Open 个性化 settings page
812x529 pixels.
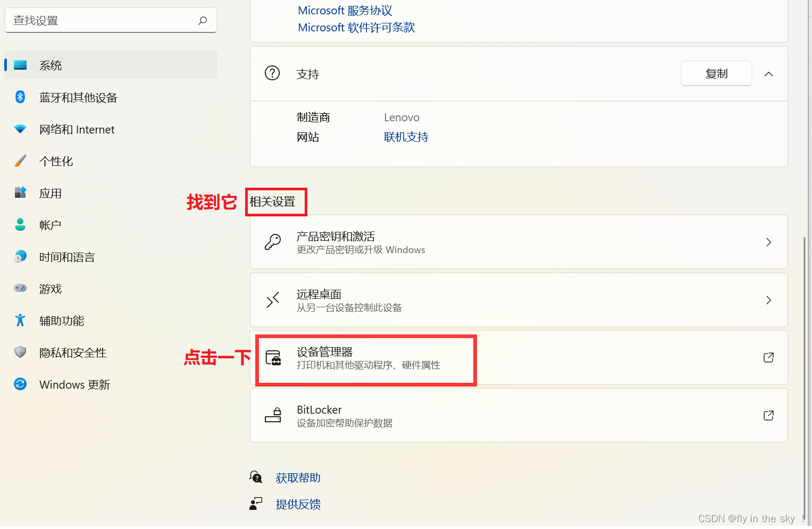(111, 161)
